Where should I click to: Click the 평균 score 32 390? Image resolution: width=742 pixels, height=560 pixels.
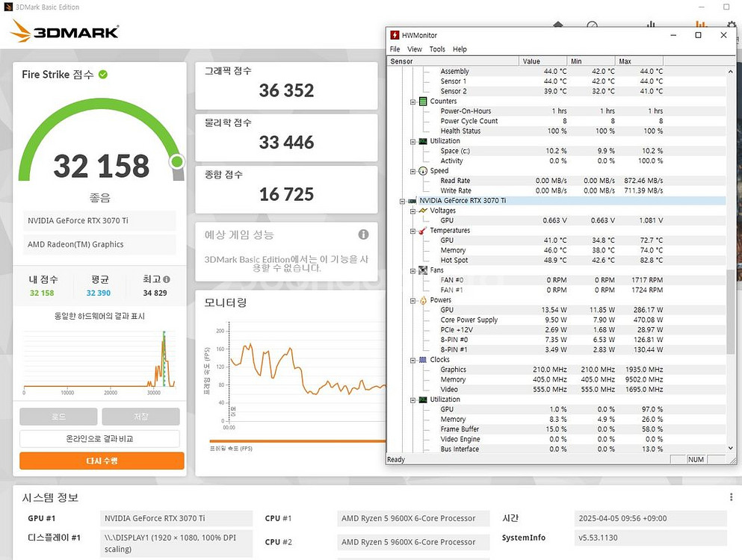click(x=99, y=293)
